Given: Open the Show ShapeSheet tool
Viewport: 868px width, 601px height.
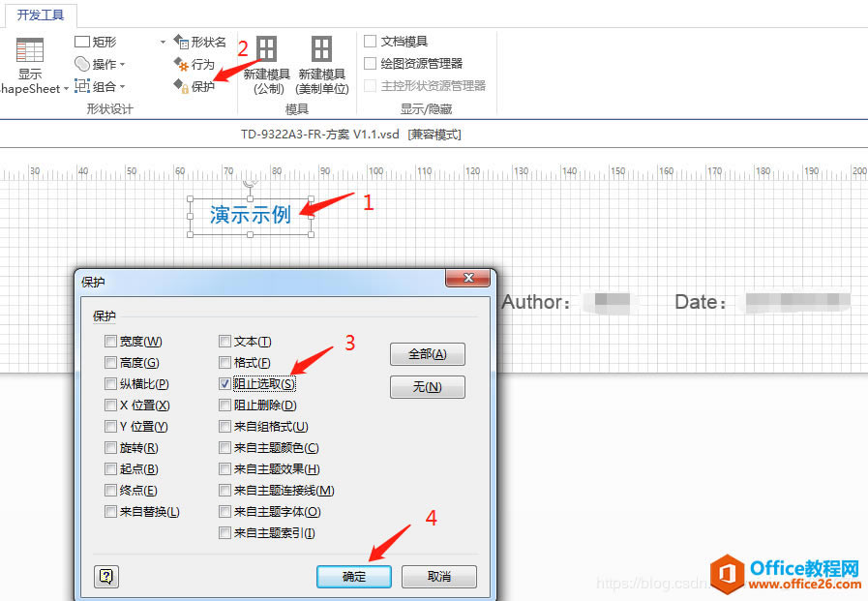Looking at the screenshot, I should pos(29,65).
